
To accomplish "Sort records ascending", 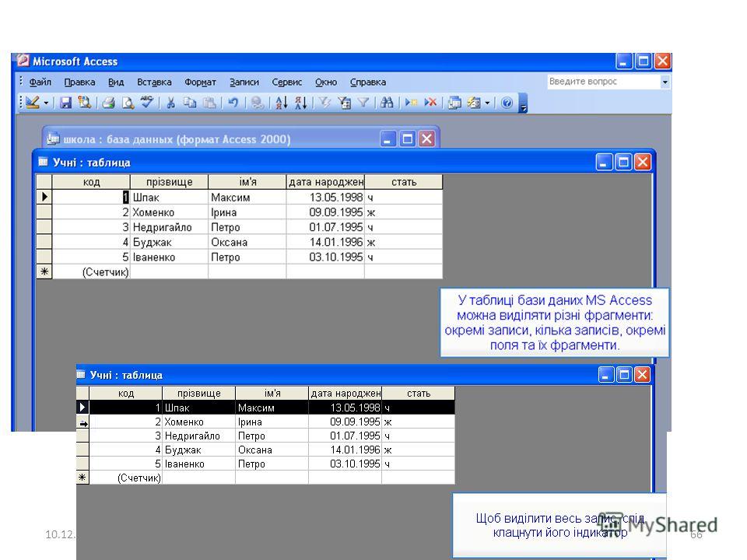I will (282, 103).
